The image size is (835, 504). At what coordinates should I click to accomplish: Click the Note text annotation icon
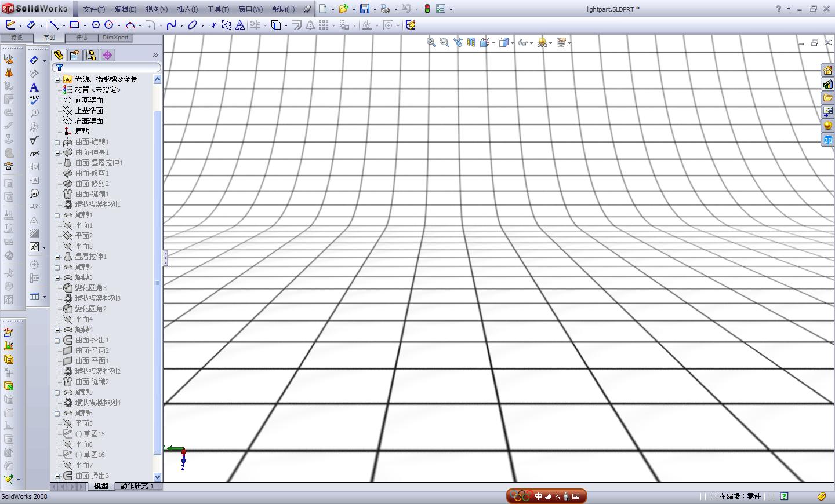tap(34, 87)
